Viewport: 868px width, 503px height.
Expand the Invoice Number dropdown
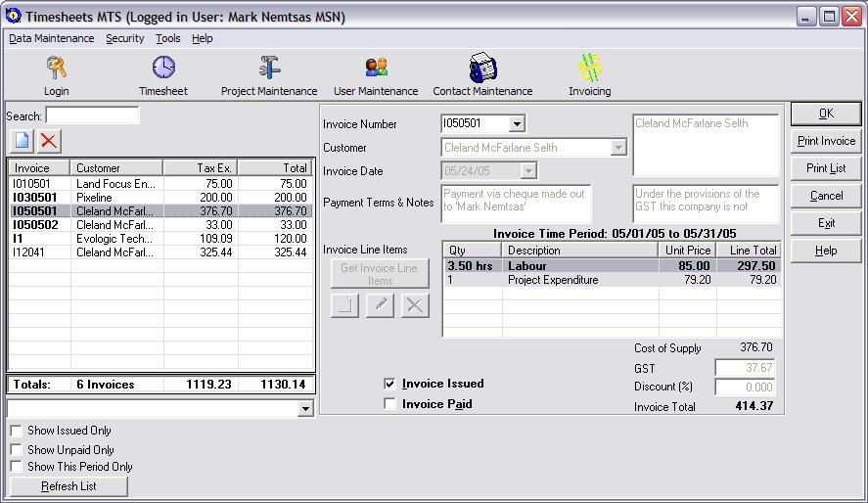click(x=517, y=123)
